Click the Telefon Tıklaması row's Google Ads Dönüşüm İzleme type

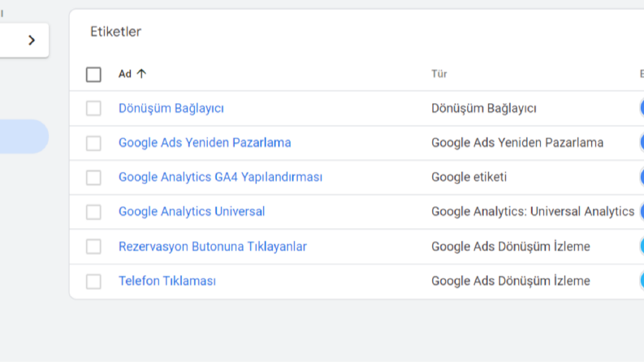511,281
